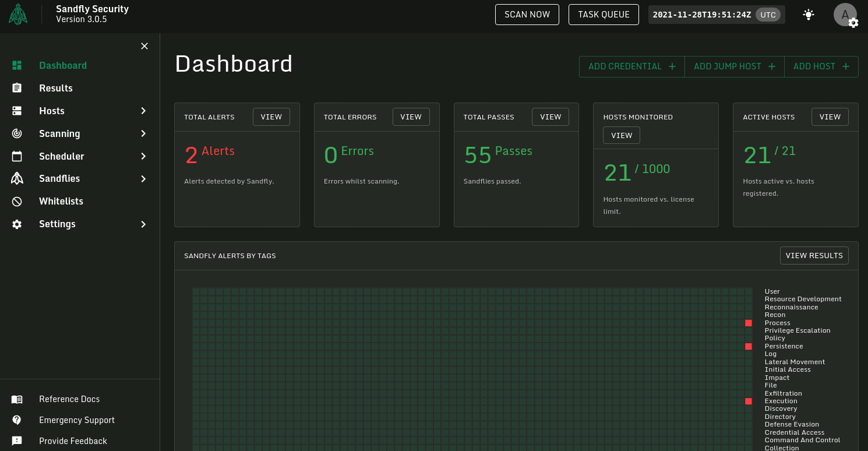Screen dimensions: 868x451
Task: Click the Scheduler calendar icon
Action: pos(17,156)
